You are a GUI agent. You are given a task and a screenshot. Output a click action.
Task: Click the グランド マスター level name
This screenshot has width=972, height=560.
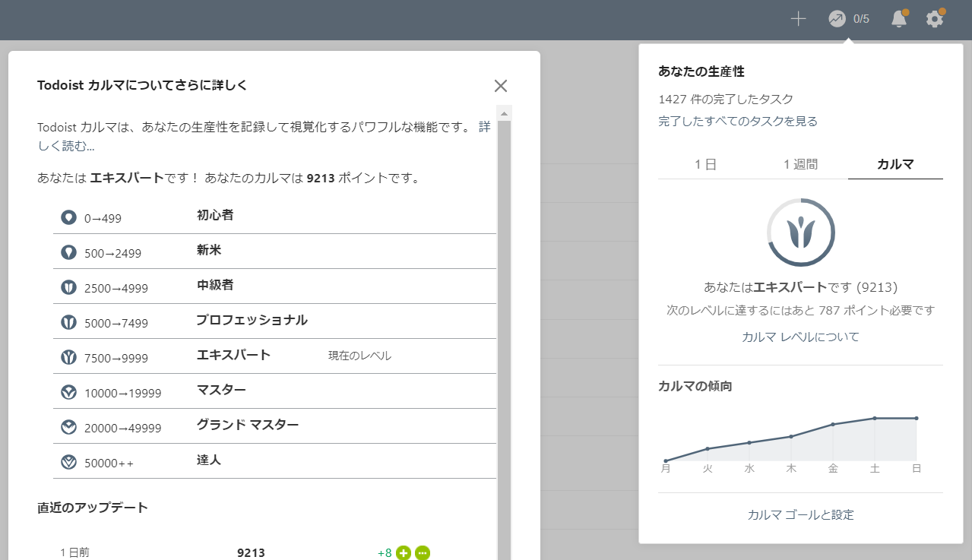(x=248, y=425)
